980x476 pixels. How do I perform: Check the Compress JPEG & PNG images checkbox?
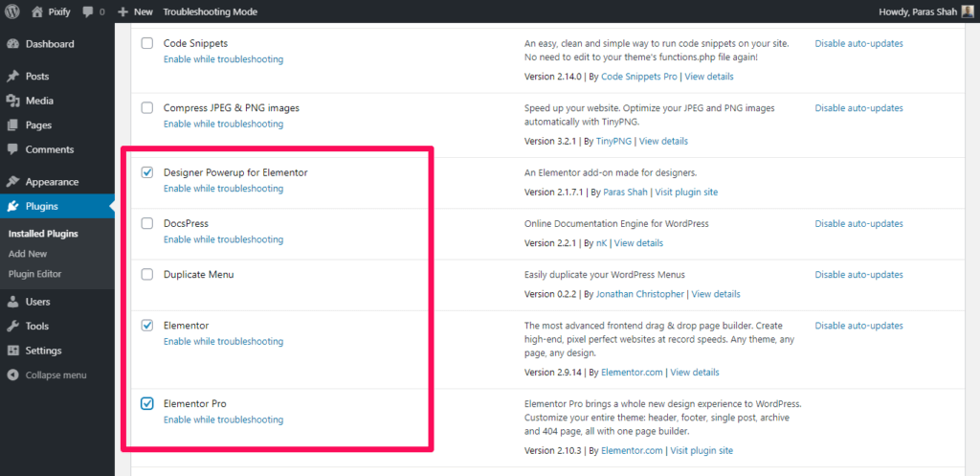click(x=146, y=107)
